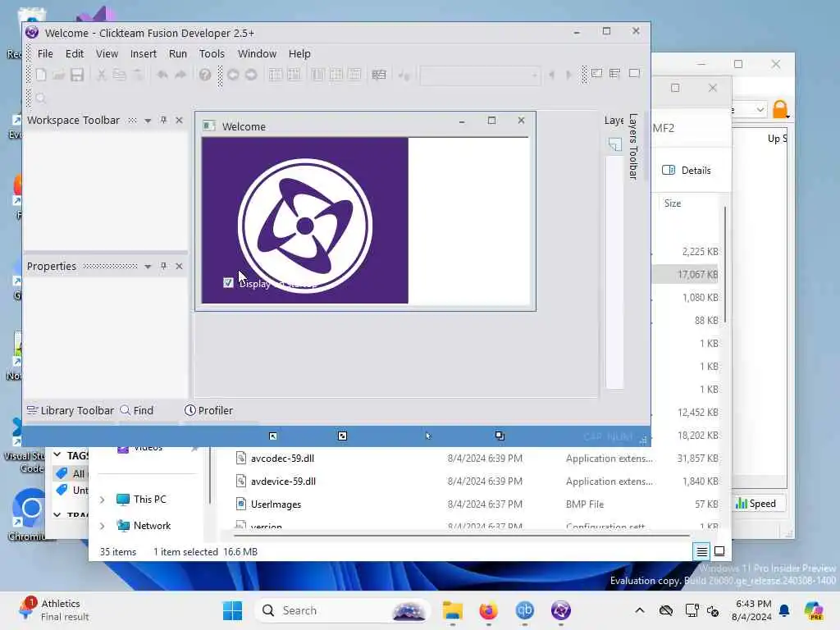Close the Workspace Toolbar panel
The width and height of the screenshot is (840, 630).
[179, 120]
